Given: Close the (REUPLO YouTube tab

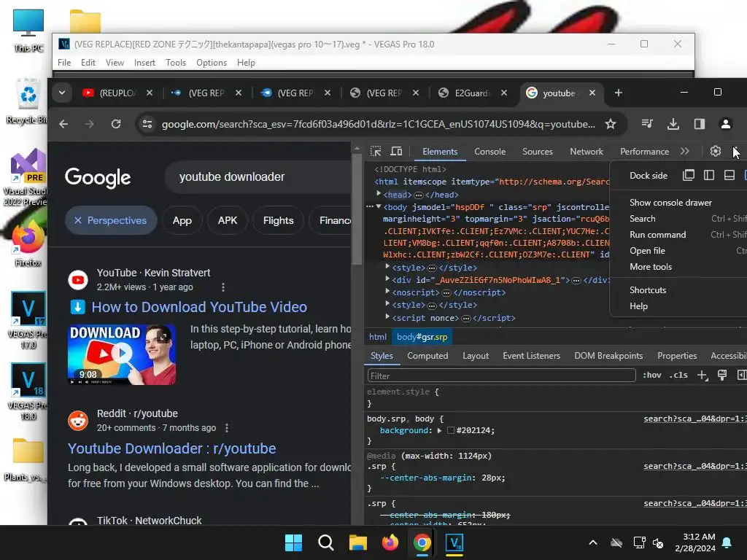Looking at the screenshot, I should 150,93.
